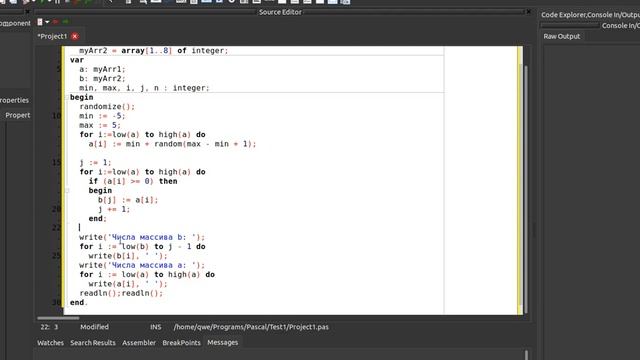Open the BreakPoints tab
This screenshot has width=640, height=360.
tap(181, 343)
